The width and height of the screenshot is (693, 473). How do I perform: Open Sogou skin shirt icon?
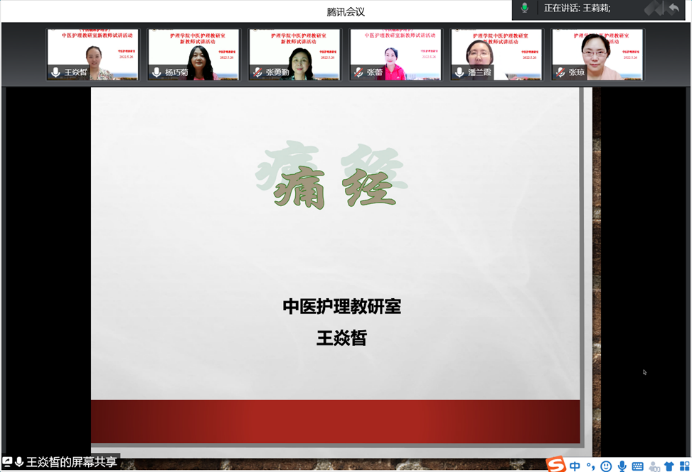point(668,465)
